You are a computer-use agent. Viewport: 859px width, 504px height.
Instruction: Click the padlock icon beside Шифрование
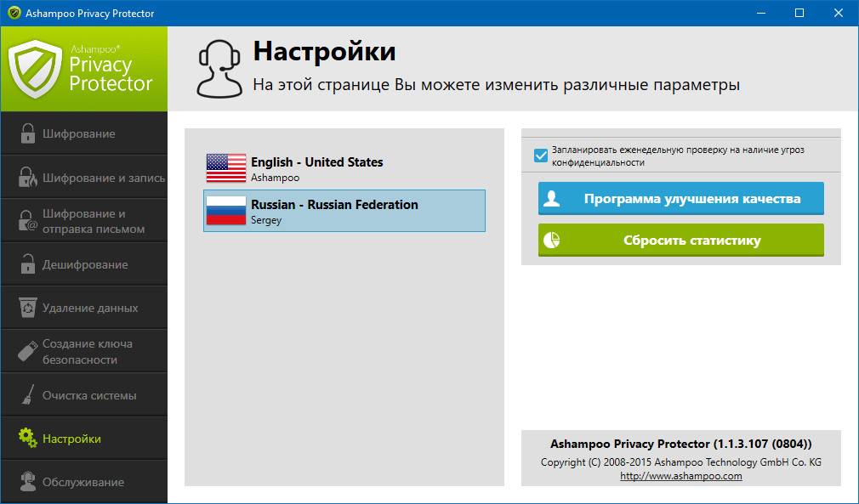[28, 133]
